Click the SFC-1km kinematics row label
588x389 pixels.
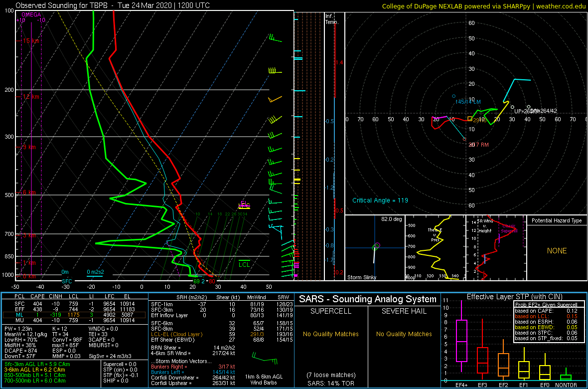pyautogui.click(x=163, y=303)
